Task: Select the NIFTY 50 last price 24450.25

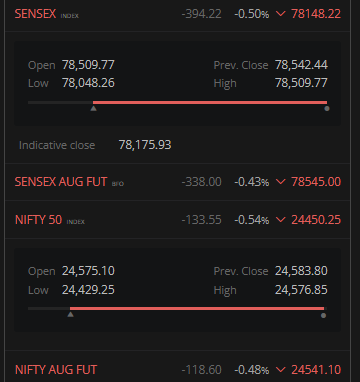Action: coord(316,220)
